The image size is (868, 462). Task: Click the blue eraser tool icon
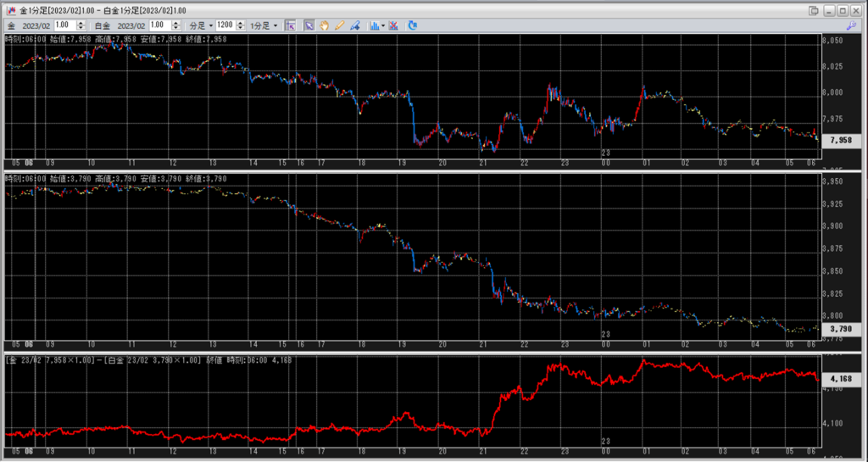(354, 25)
